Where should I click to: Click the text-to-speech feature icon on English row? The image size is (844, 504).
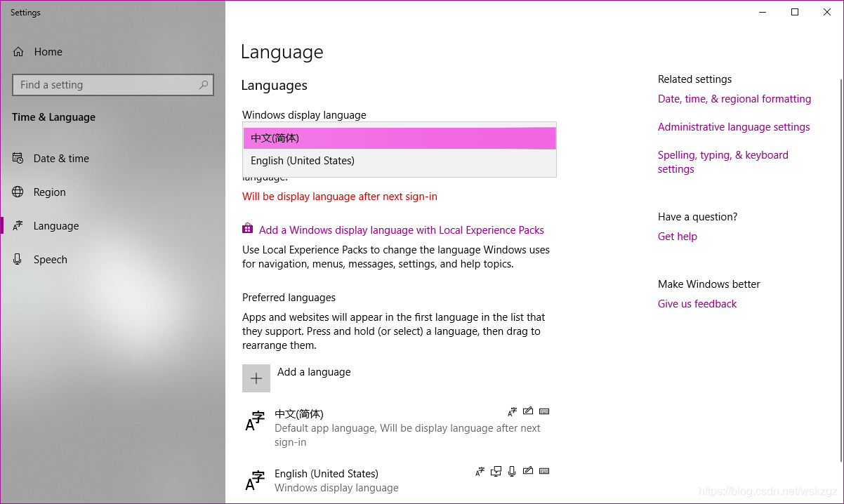click(x=496, y=471)
